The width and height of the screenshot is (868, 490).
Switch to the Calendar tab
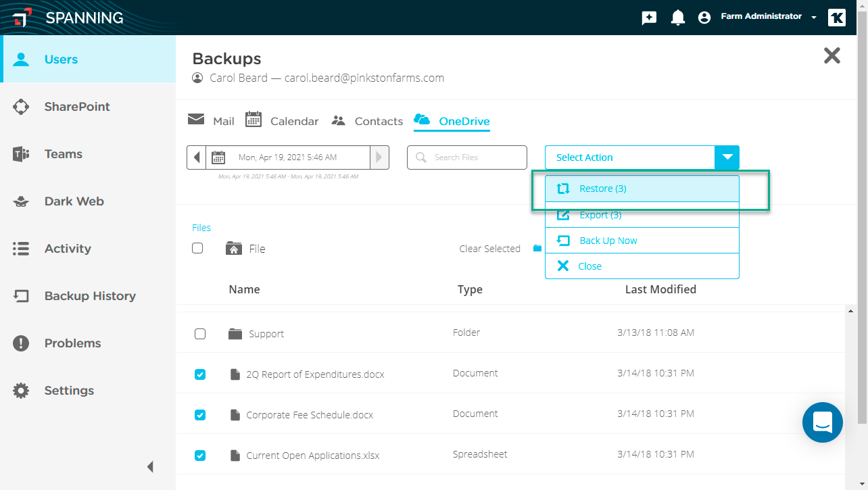[282, 120]
